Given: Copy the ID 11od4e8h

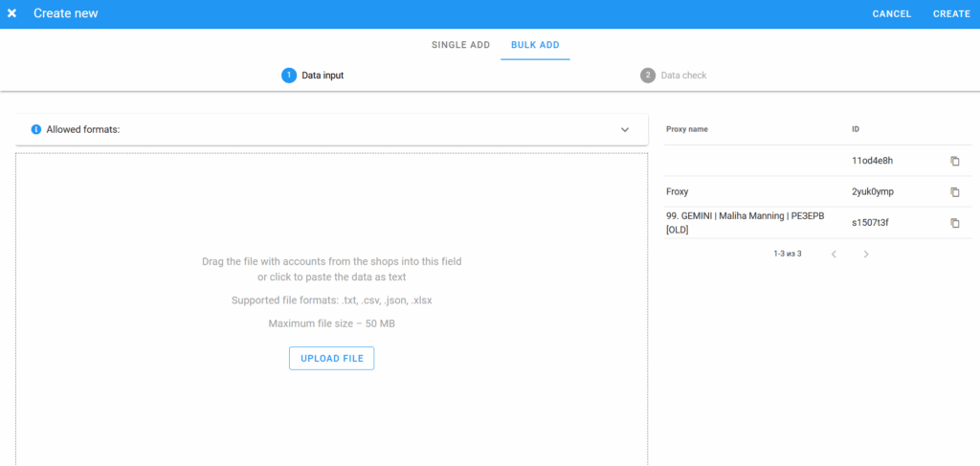Looking at the screenshot, I should (954, 161).
